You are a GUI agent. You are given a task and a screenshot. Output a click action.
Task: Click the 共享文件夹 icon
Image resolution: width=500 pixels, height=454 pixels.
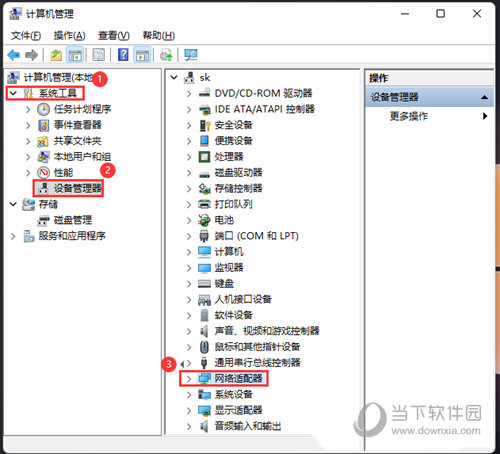pos(43,141)
